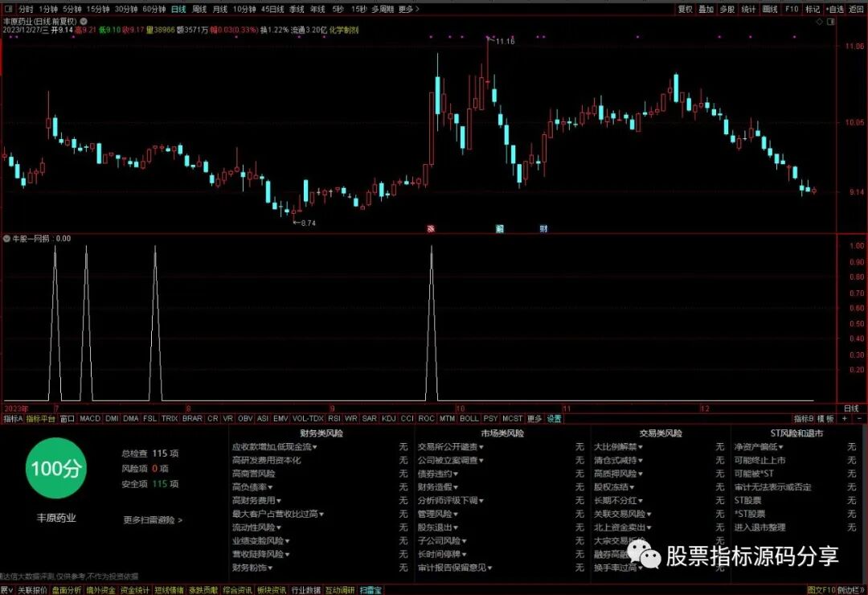
Task: Click the plus icon in indicator bar
Action: coord(844,419)
